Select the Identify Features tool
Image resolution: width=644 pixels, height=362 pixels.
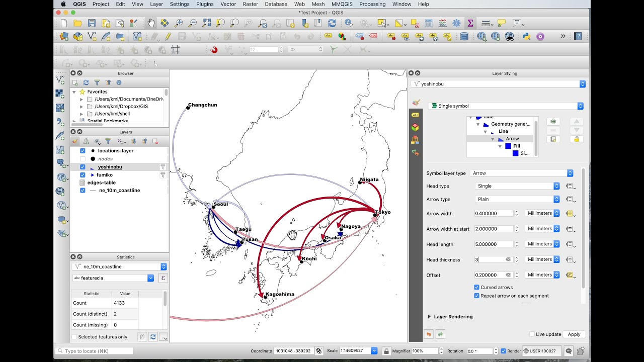(349, 23)
